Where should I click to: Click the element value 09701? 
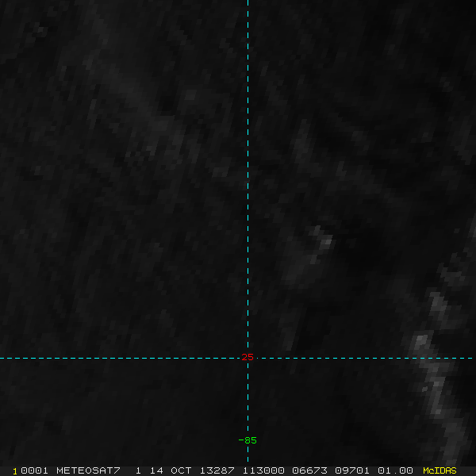tap(352, 470)
